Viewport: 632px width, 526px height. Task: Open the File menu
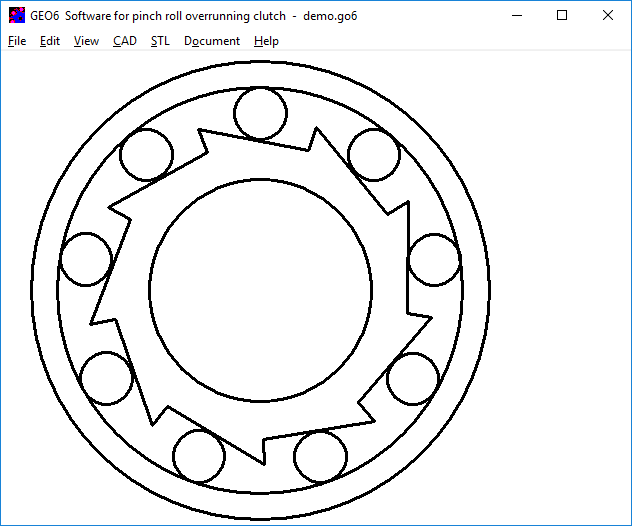17,41
